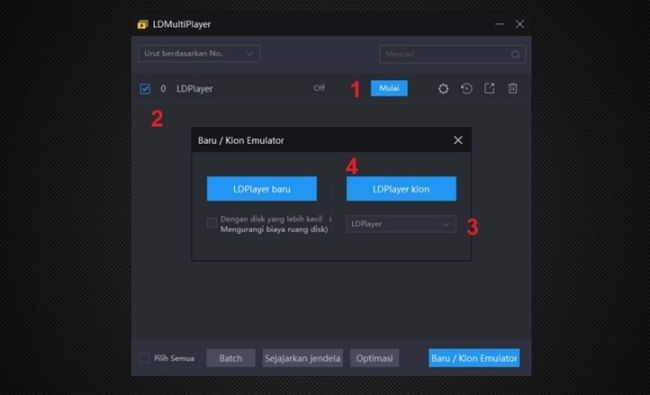Expand the LDPlayer clone source dropdown
This screenshot has height=395, width=650.
pos(401,224)
